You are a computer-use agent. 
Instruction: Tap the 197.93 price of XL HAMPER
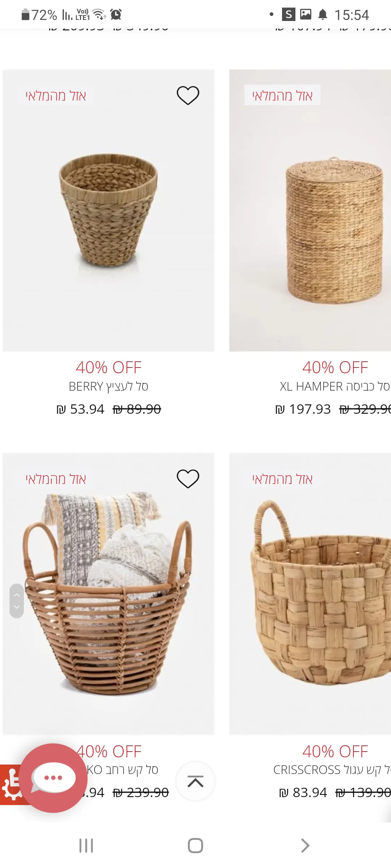point(303,409)
